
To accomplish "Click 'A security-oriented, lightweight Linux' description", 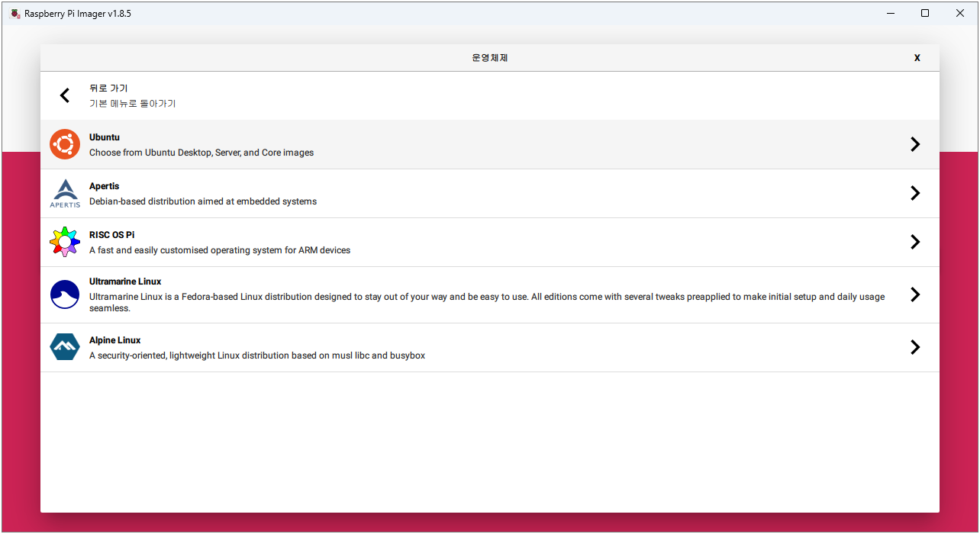I will click(257, 355).
